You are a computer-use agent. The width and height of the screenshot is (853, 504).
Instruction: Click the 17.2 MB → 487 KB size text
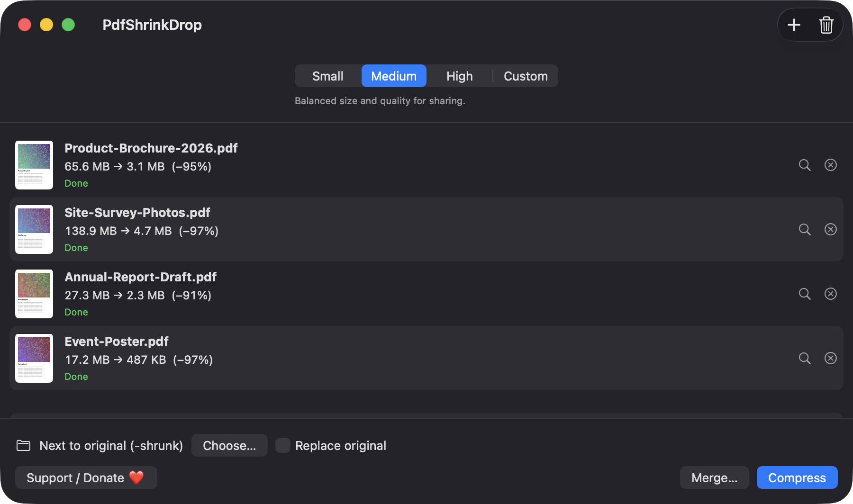(115, 360)
